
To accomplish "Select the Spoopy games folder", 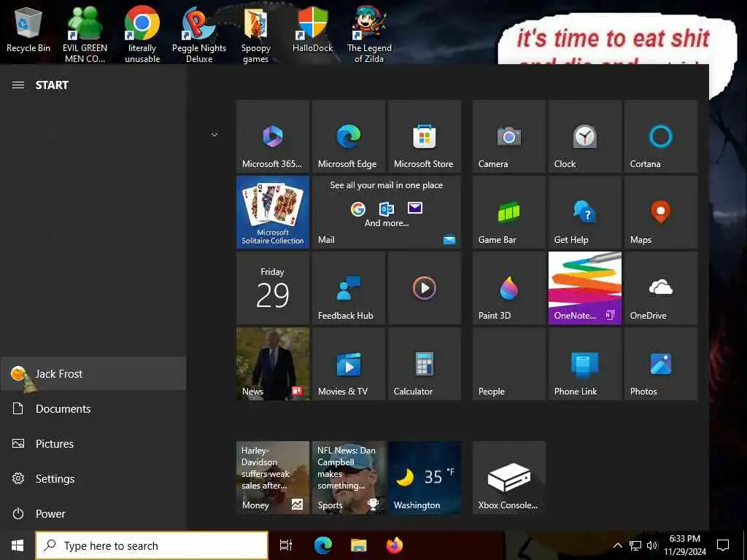I will pos(256,34).
